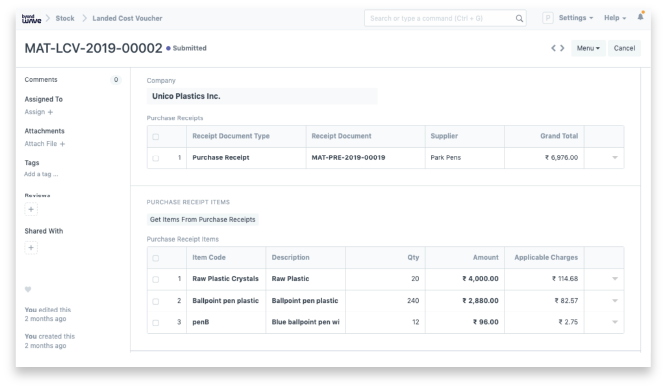
Task: Open the Comments sidebar entry
Action: pyautogui.click(x=41, y=79)
